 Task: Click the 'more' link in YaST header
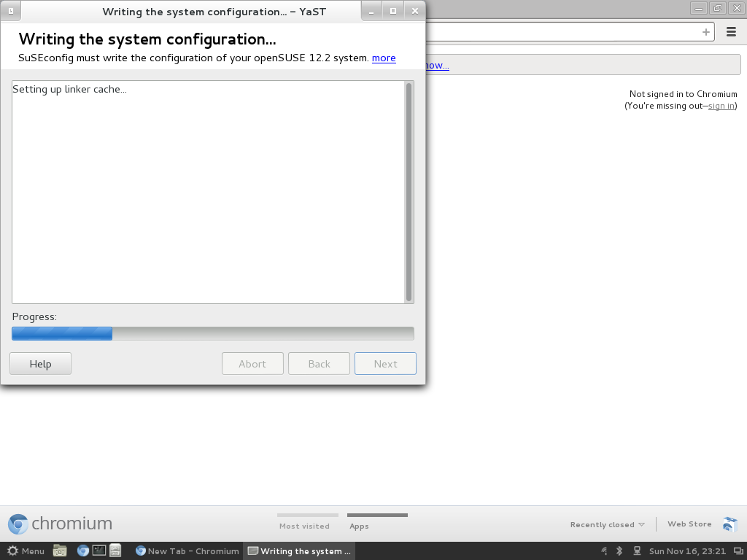[x=384, y=58]
